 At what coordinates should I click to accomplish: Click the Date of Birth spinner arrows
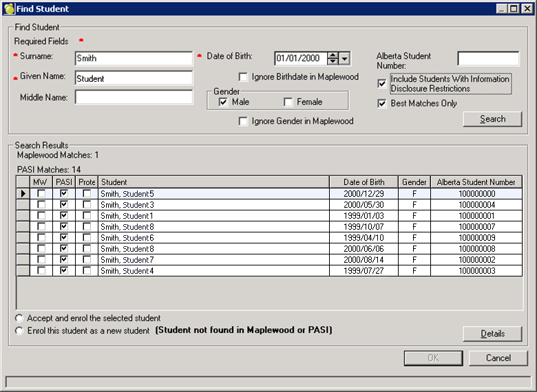click(x=333, y=58)
